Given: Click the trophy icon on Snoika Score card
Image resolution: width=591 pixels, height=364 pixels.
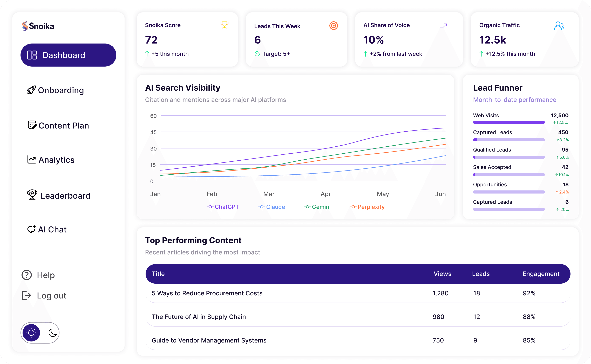Looking at the screenshot, I should (x=224, y=25).
